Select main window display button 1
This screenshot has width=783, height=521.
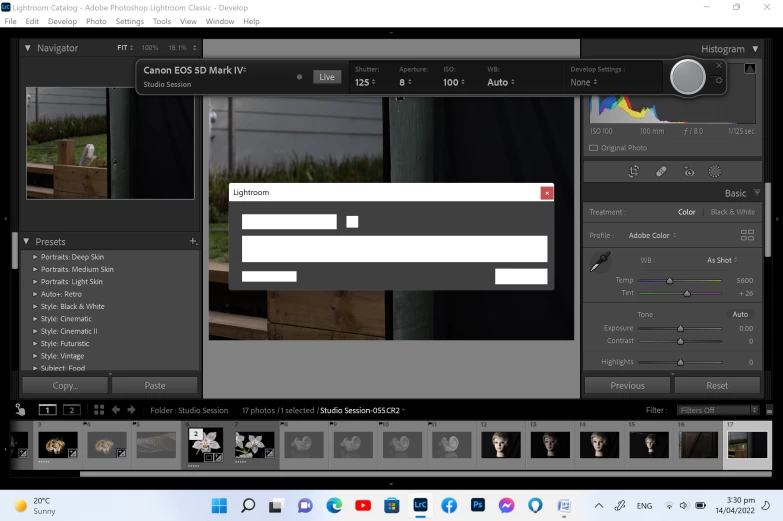47,410
